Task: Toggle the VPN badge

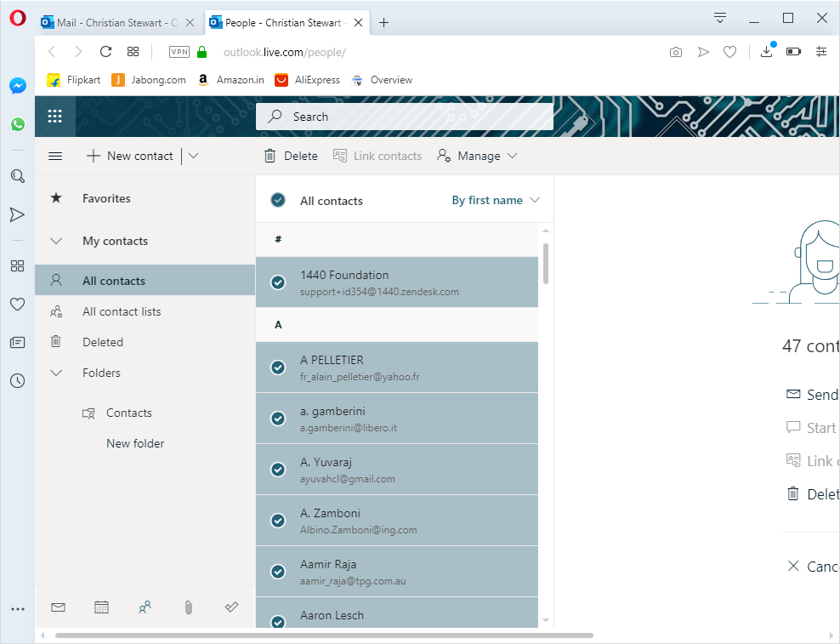Action: coord(179,52)
